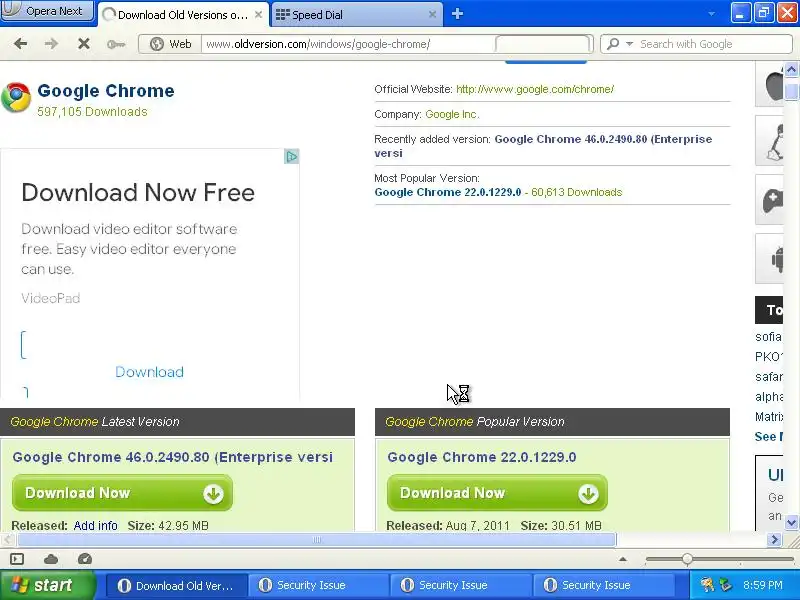Click the ad's Download link
The image size is (800, 600).
point(149,372)
